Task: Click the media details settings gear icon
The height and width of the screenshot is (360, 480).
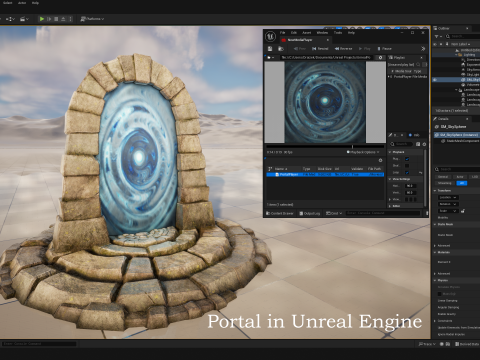Action: (424, 144)
